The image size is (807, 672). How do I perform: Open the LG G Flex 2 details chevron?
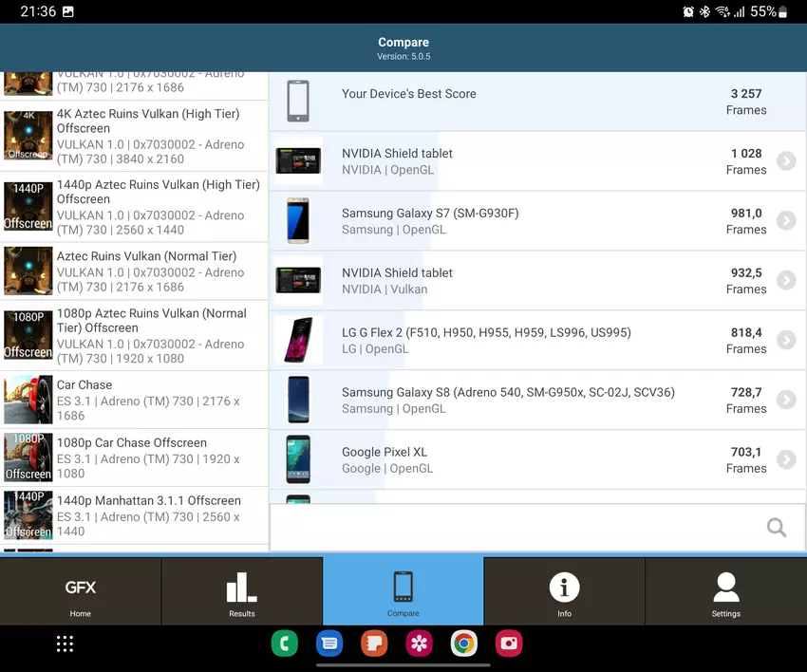pyautogui.click(x=785, y=341)
